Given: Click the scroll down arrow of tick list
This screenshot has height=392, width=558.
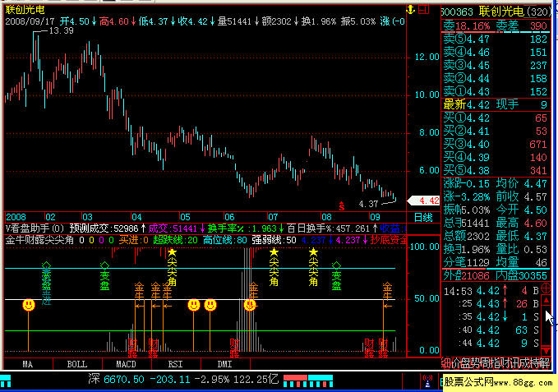Looking at the screenshot, I should [x=546, y=351].
